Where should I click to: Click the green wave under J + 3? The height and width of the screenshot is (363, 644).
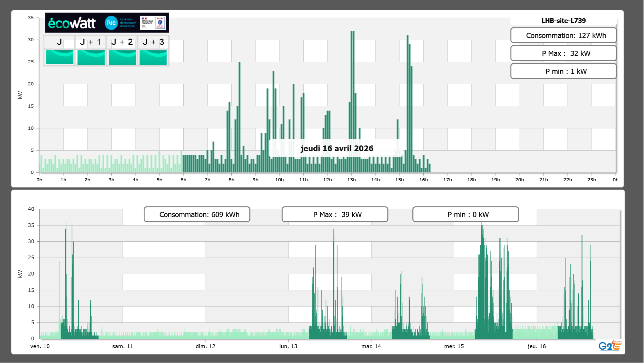point(153,57)
